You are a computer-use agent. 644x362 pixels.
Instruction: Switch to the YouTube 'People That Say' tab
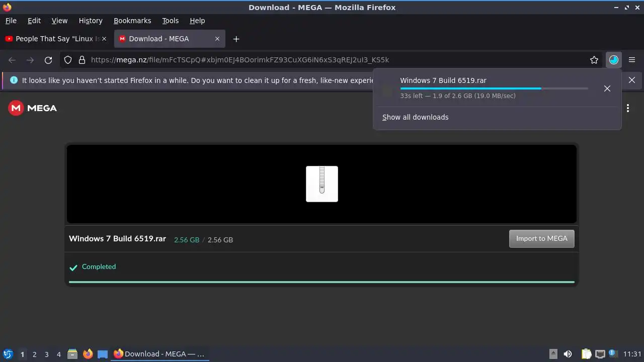point(56,39)
